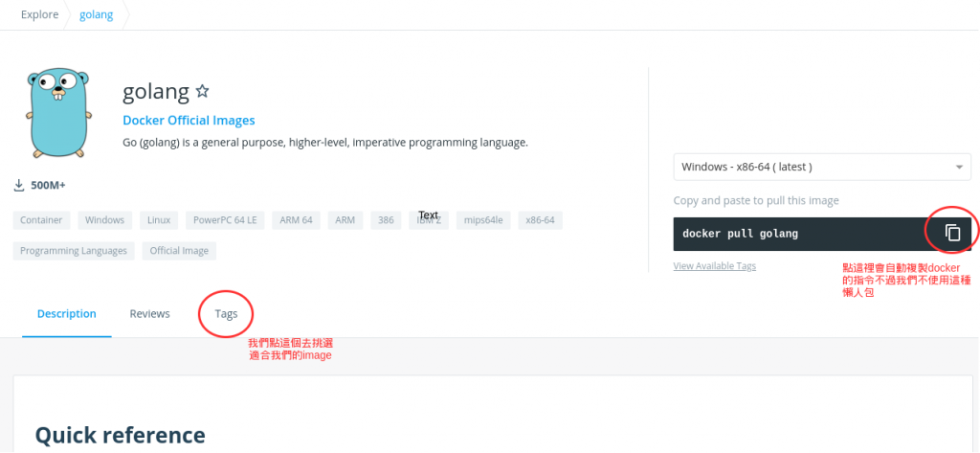Viewport: 980px width, 453px height.
Task: Go to Explore breadcrumb
Action: [39, 14]
